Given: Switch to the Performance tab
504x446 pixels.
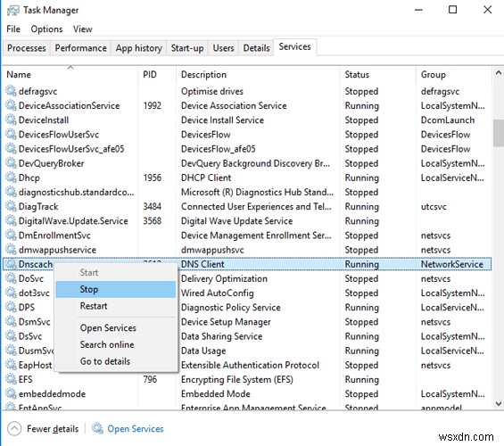Looking at the screenshot, I should pyautogui.click(x=80, y=48).
